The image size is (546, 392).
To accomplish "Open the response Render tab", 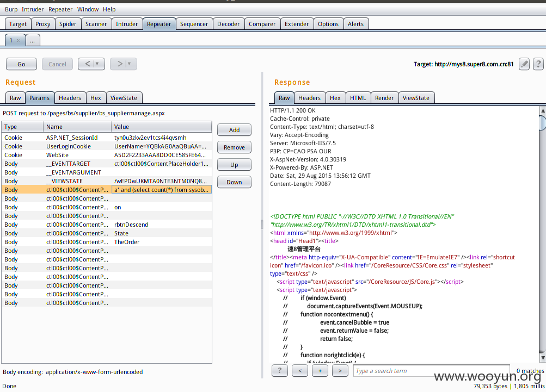I will point(384,98).
